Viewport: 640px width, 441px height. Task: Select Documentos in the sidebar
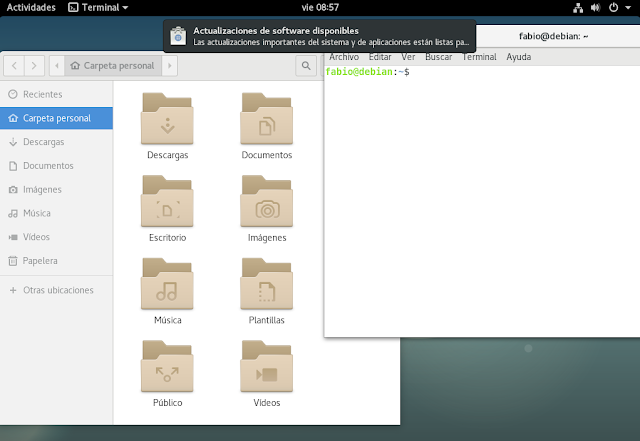tap(56, 165)
